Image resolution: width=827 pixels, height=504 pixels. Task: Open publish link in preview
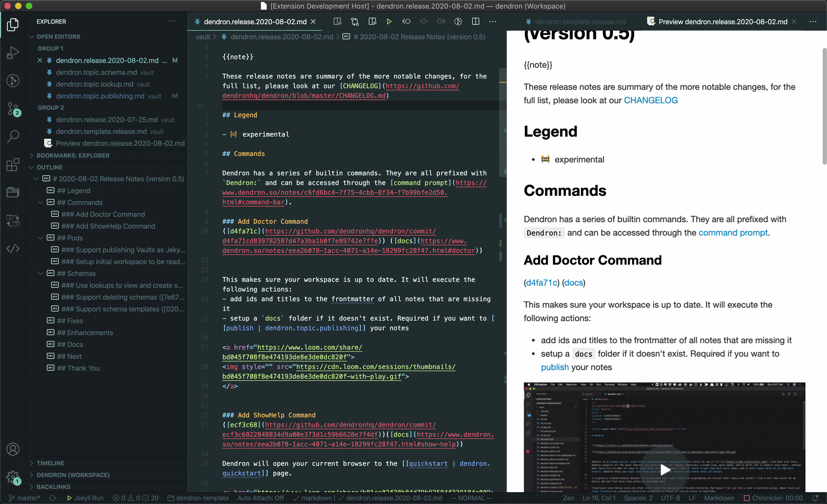click(555, 367)
